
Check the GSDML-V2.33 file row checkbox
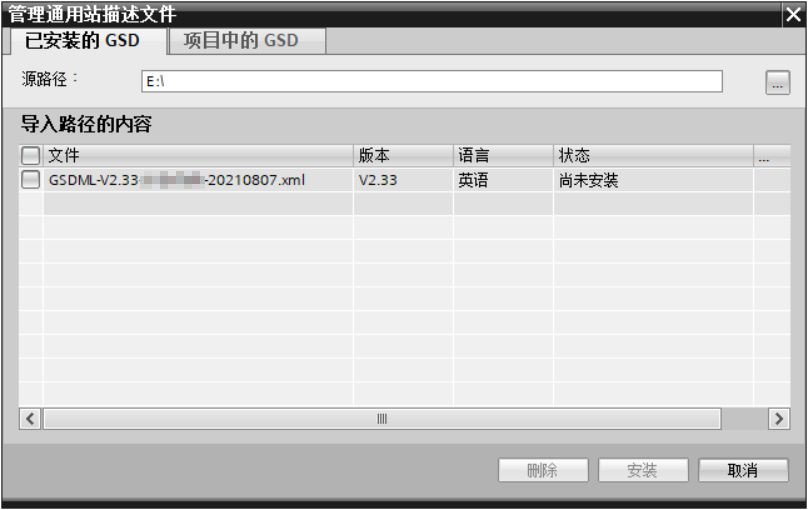click(30, 180)
